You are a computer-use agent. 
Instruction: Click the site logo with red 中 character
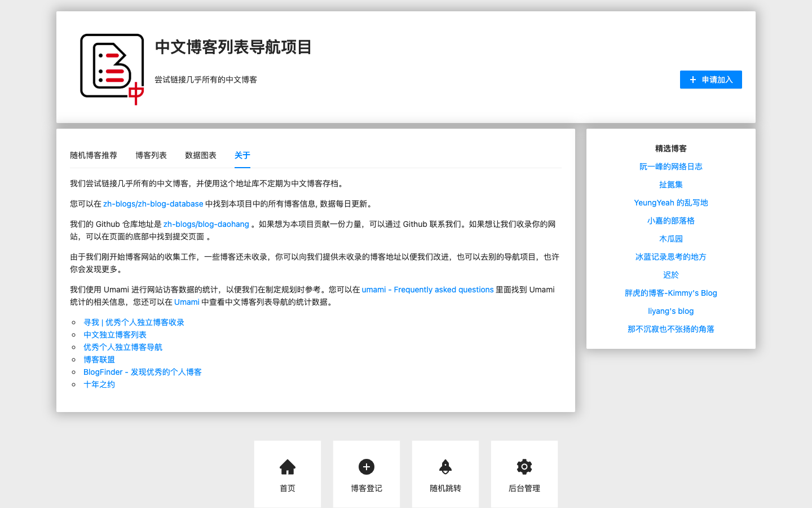pos(112,66)
